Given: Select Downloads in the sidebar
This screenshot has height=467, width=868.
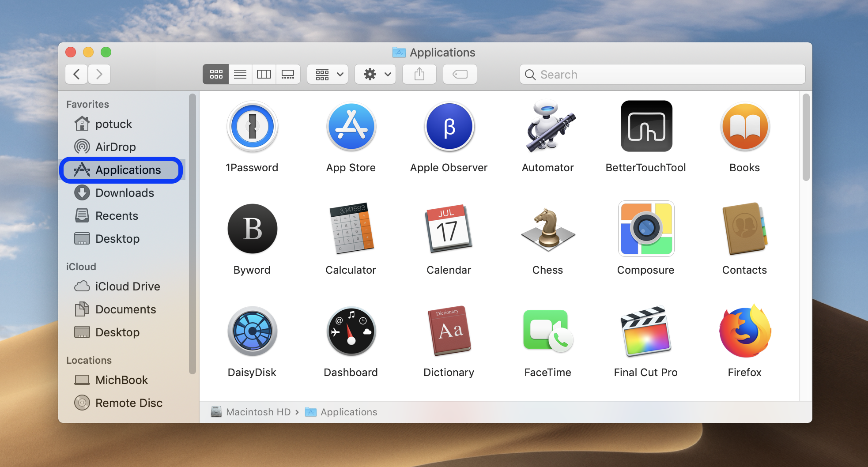Looking at the screenshot, I should tap(125, 192).
